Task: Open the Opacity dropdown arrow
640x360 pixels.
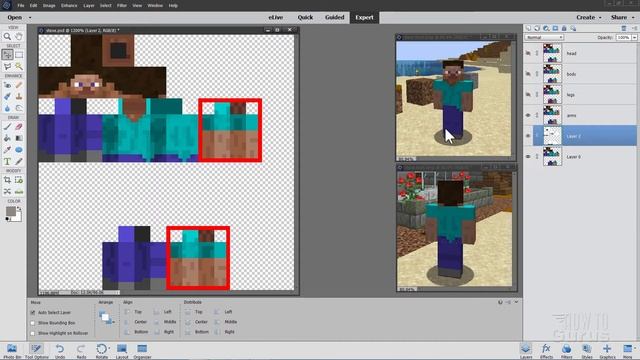Action: coord(634,38)
